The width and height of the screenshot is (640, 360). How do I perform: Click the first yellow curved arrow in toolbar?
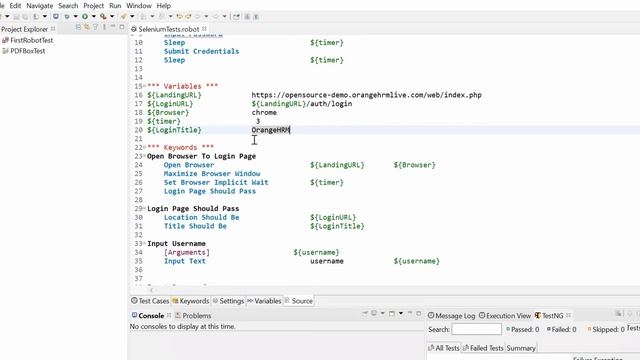(x=179, y=17)
